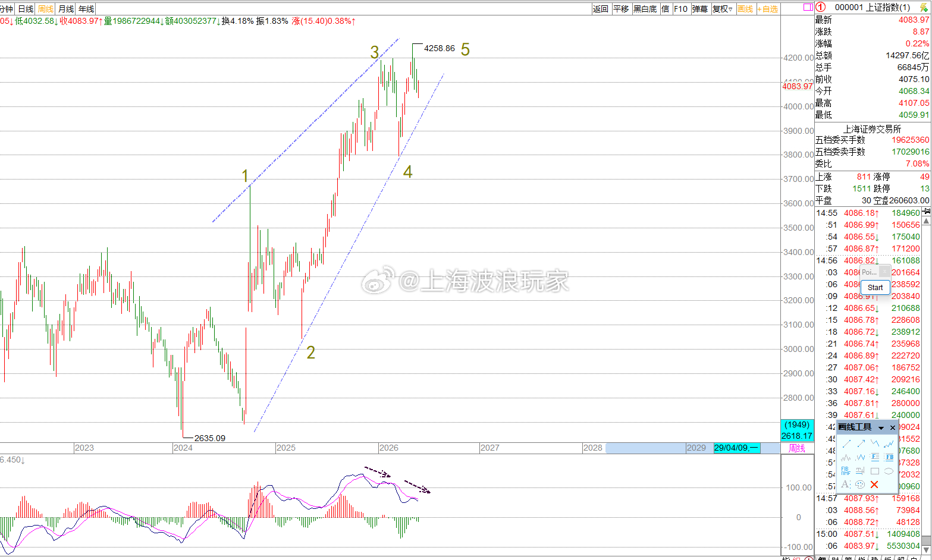Select the gray wave pattern tool
Image resolution: width=932 pixels, height=560 pixels.
click(x=846, y=457)
